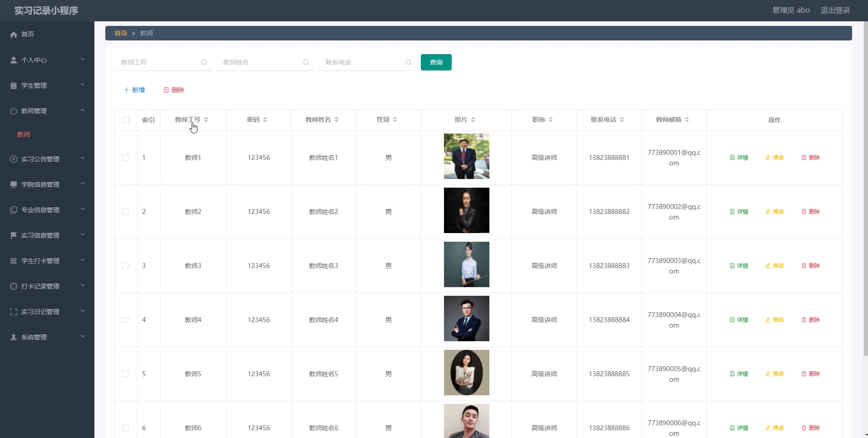Check the box for row 教师4

(x=125, y=320)
